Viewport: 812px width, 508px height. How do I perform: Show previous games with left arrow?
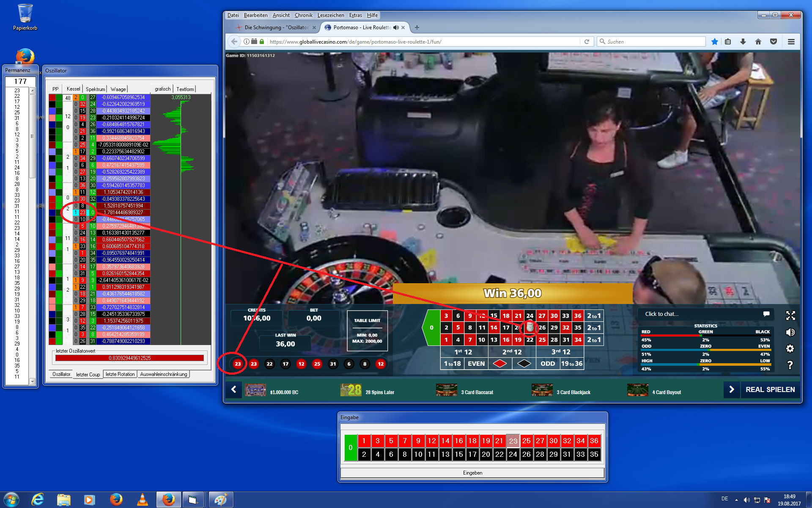(x=233, y=389)
